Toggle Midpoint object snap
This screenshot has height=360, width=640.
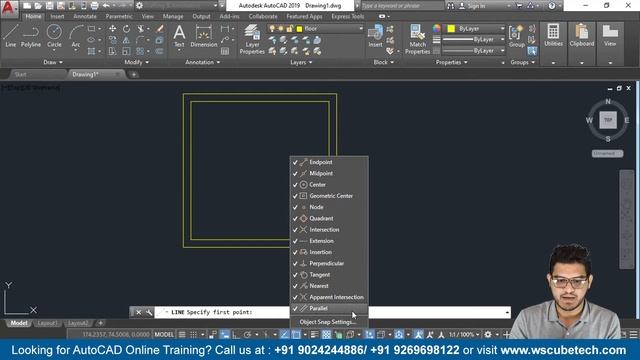(329, 173)
